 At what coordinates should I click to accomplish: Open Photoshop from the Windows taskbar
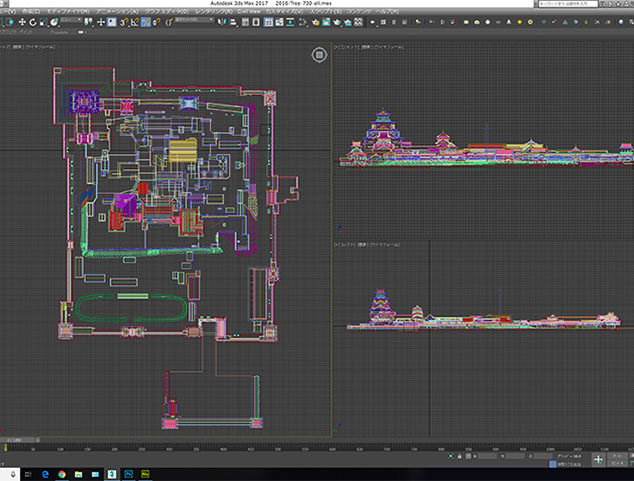127,472
